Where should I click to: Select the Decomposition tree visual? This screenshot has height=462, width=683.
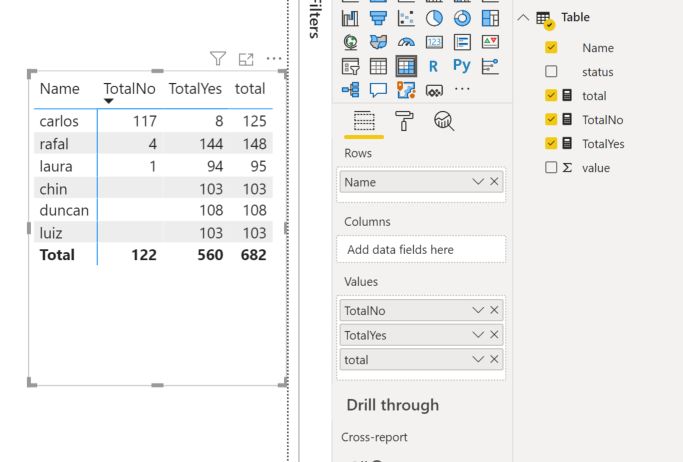coord(350,90)
